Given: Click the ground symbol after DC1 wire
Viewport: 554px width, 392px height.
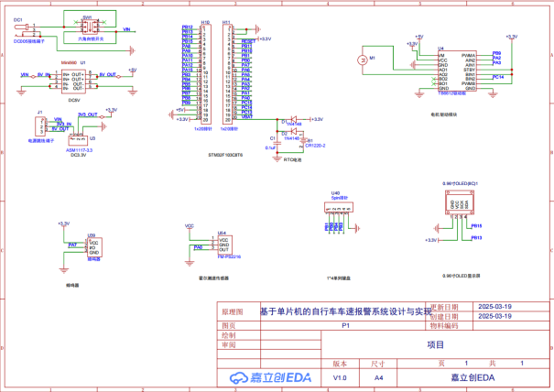Looking at the screenshot, I should pyautogui.click(x=132, y=51).
